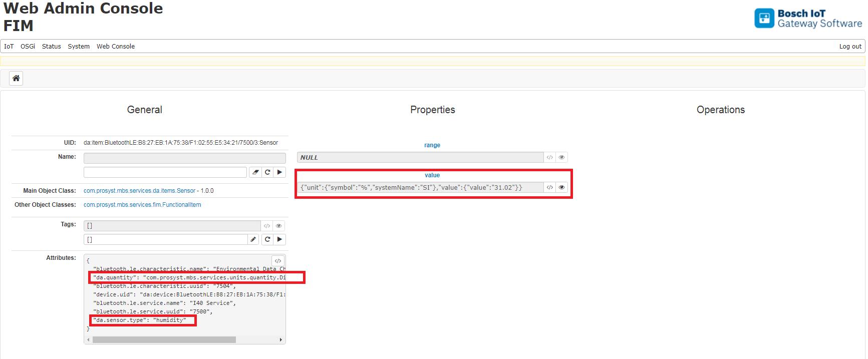Expand the System menu
868x359 pixels.
point(79,47)
